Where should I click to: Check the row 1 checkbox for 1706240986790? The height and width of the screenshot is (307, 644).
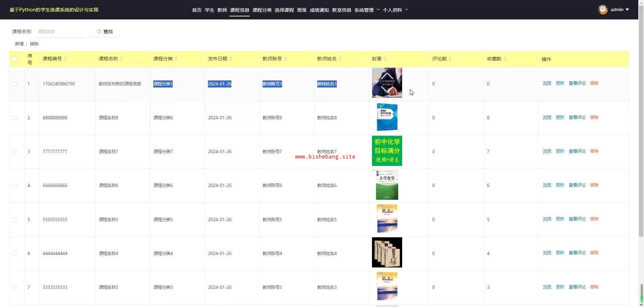tap(14, 84)
